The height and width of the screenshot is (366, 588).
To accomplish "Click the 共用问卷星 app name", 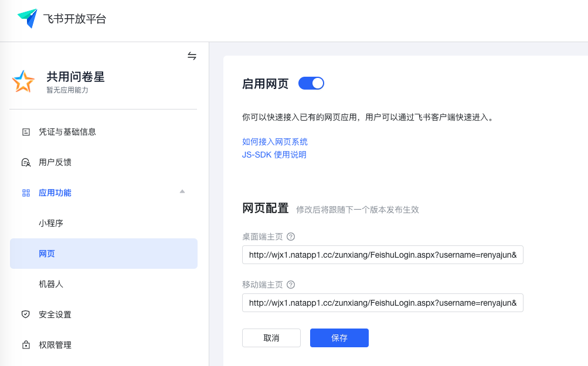I will point(76,77).
